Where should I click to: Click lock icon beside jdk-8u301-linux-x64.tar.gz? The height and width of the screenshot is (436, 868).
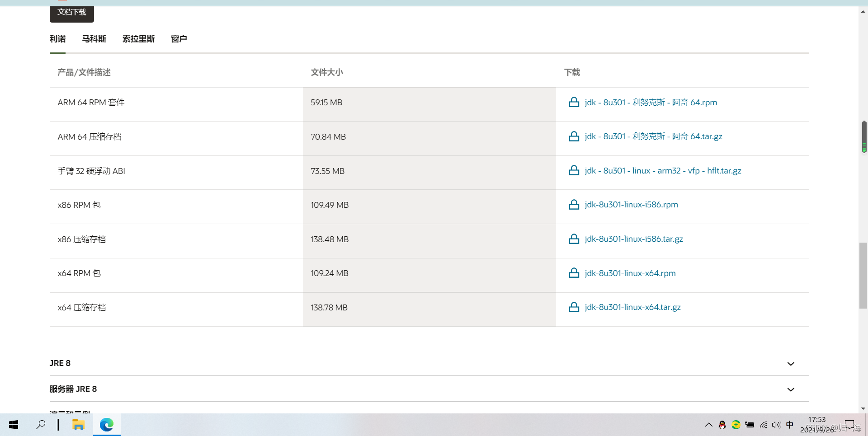[574, 307]
